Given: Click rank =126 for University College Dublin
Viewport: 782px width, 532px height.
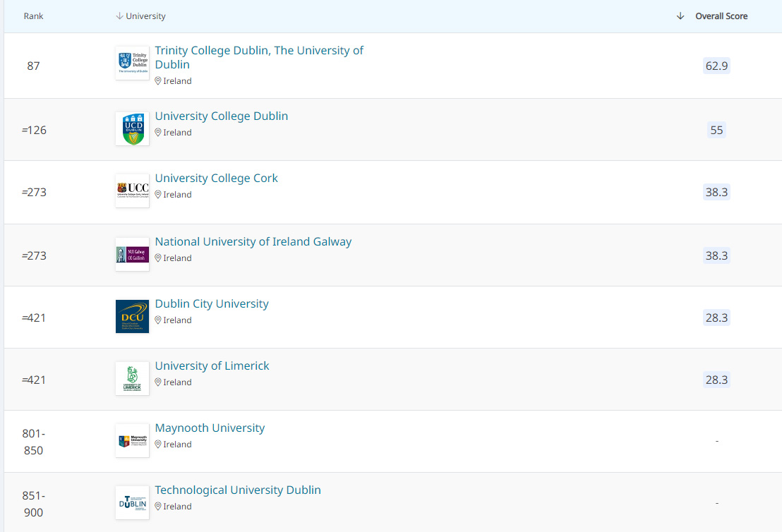Looking at the screenshot, I should tap(34, 130).
